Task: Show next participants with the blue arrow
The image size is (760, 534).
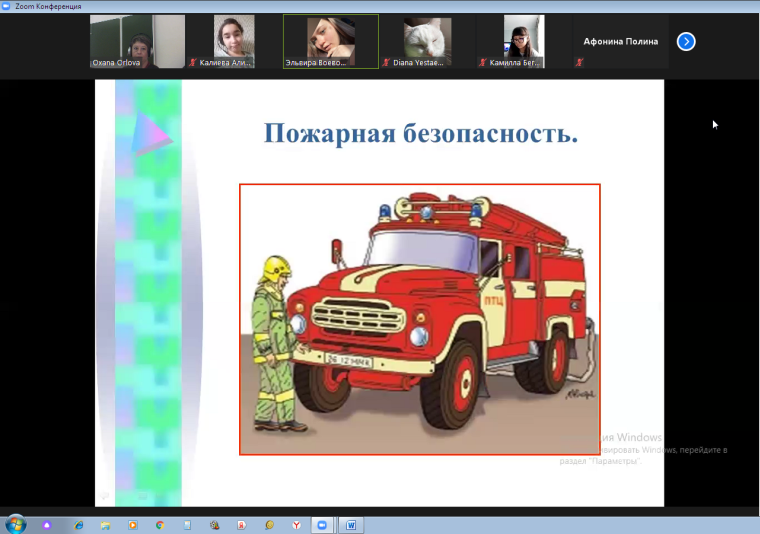Action: pyautogui.click(x=686, y=41)
